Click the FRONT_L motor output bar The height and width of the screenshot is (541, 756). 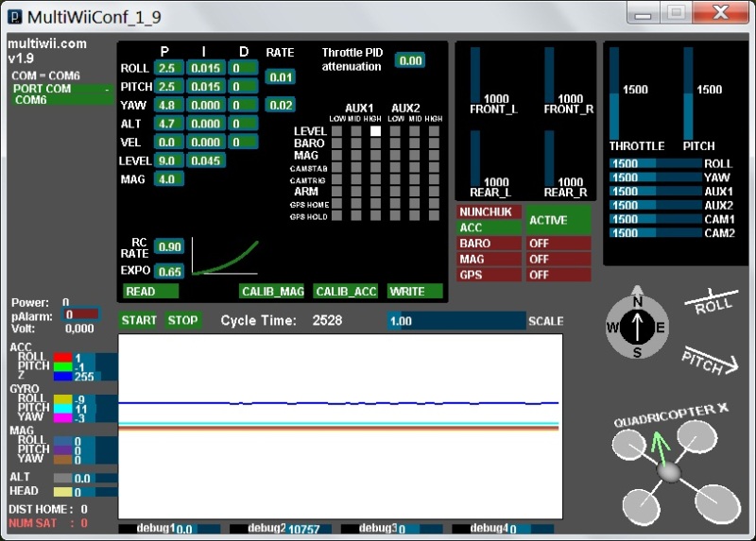475,75
